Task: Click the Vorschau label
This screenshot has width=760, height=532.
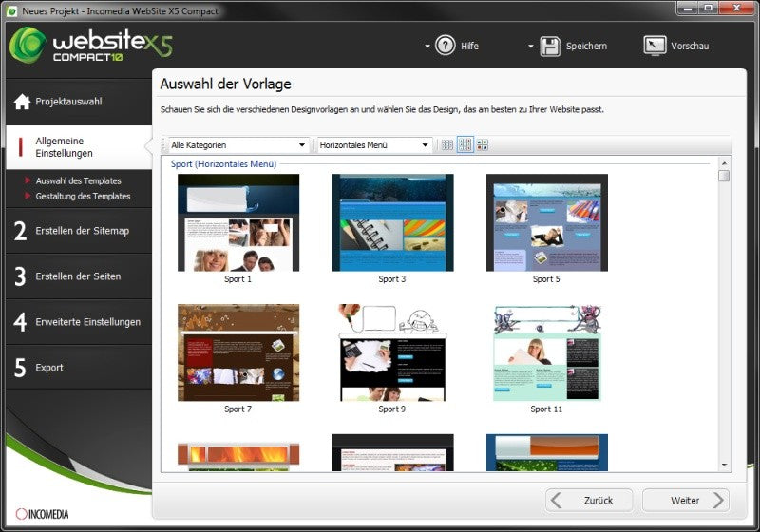Action: (x=690, y=46)
